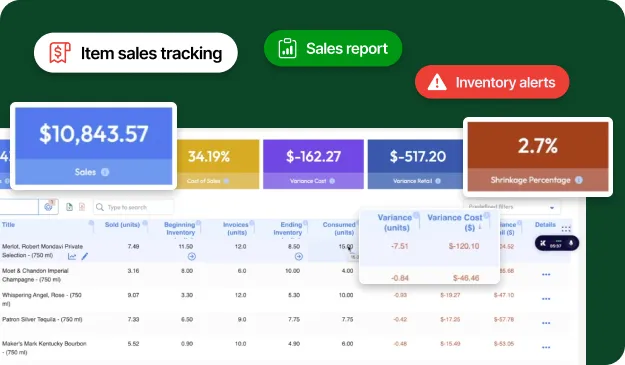
Task: Click the green export spreadsheet icon
Action: (69, 207)
